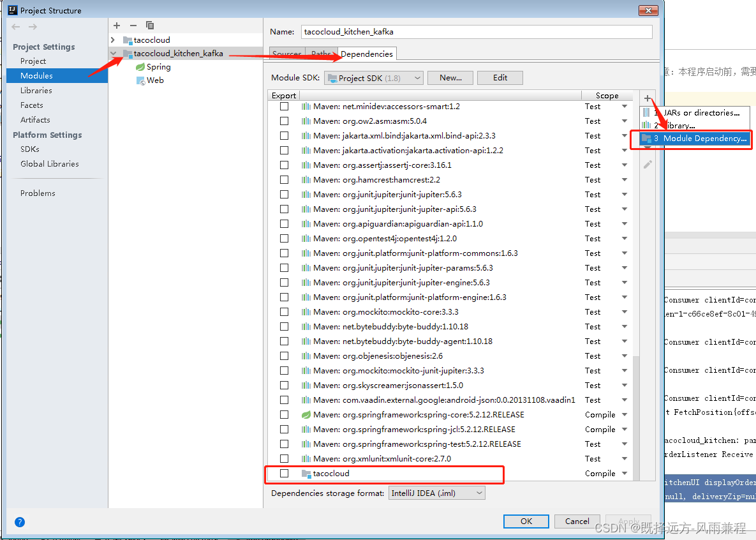This screenshot has width=756, height=540.
Task: Collapse the tacocloud_kitchen_kafka tree node
Action: click(114, 54)
